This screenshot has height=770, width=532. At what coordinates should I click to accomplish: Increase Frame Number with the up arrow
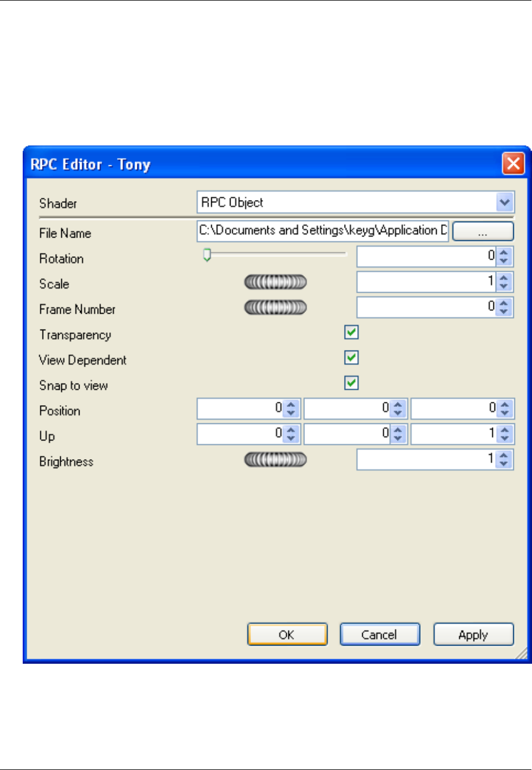pyautogui.click(x=504, y=303)
